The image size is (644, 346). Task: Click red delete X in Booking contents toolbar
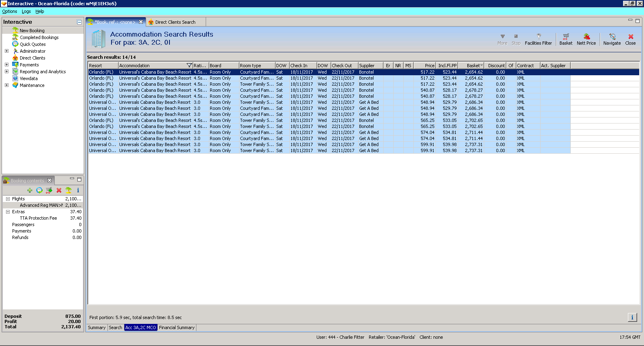(x=59, y=190)
